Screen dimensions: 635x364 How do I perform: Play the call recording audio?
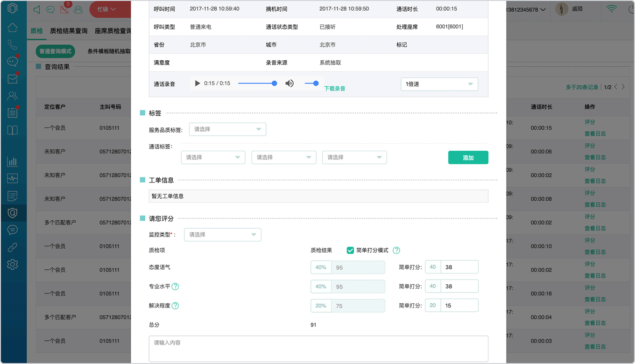[198, 84]
